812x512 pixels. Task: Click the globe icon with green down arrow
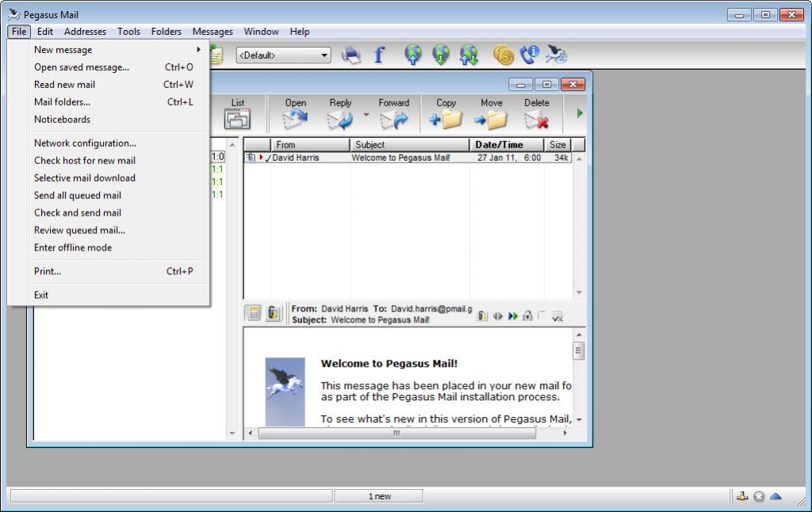pyautogui.click(x=441, y=55)
